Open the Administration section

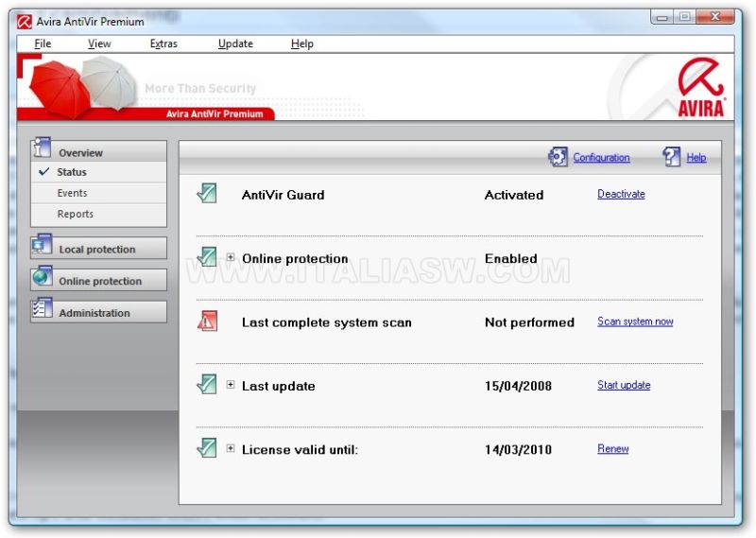99,312
